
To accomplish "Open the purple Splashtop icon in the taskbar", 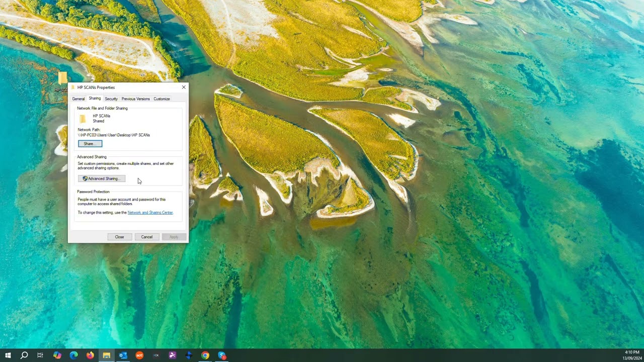I will [x=172, y=355].
